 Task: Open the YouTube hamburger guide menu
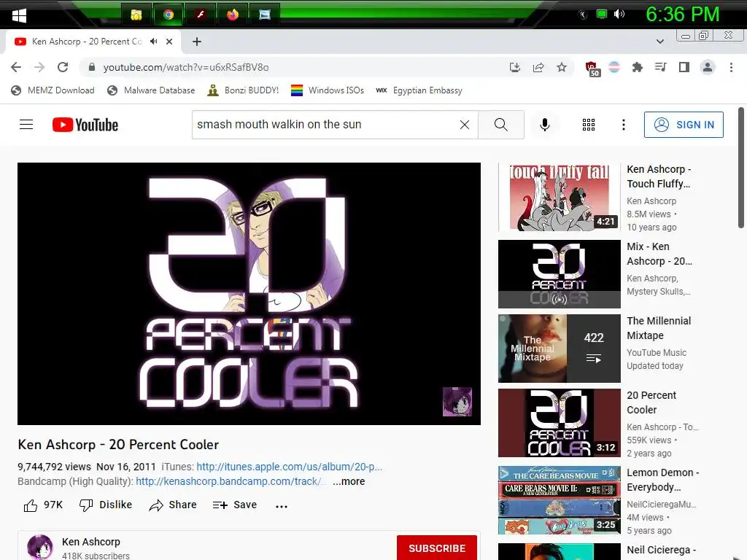click(26, 125)
